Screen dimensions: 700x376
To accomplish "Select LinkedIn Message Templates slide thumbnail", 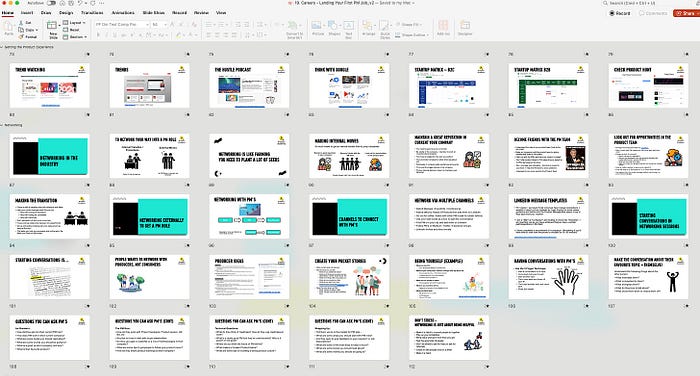I will pyautogui.click(x=549, y=217).
